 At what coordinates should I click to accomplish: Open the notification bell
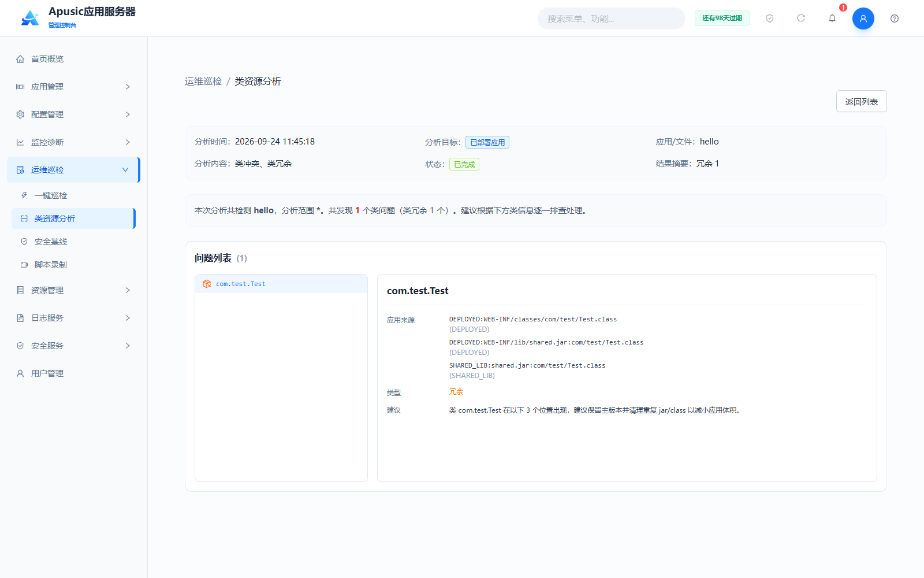point(832,18)
